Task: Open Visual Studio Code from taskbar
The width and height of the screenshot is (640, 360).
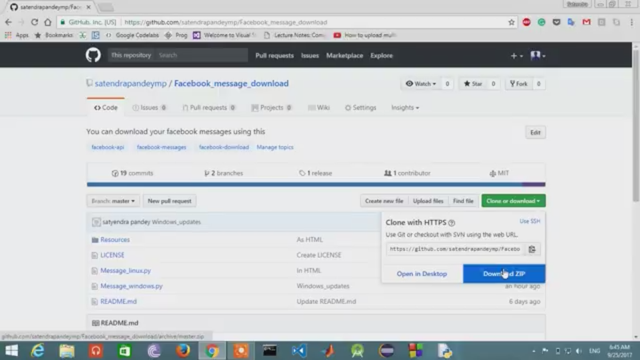Action: pos(299,351)
